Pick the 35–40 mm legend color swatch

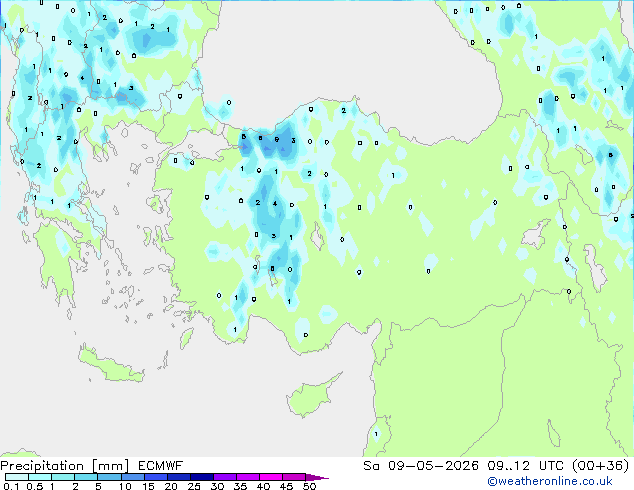click(247, 477)
